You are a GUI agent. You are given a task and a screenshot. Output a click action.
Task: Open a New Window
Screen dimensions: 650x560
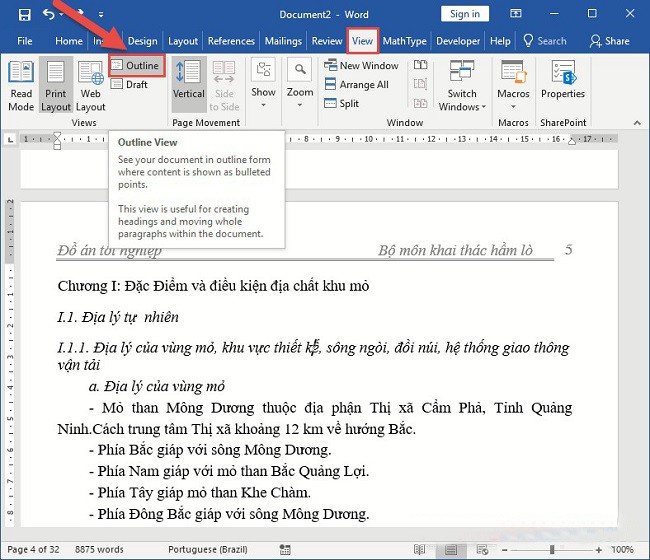[361, 65]
